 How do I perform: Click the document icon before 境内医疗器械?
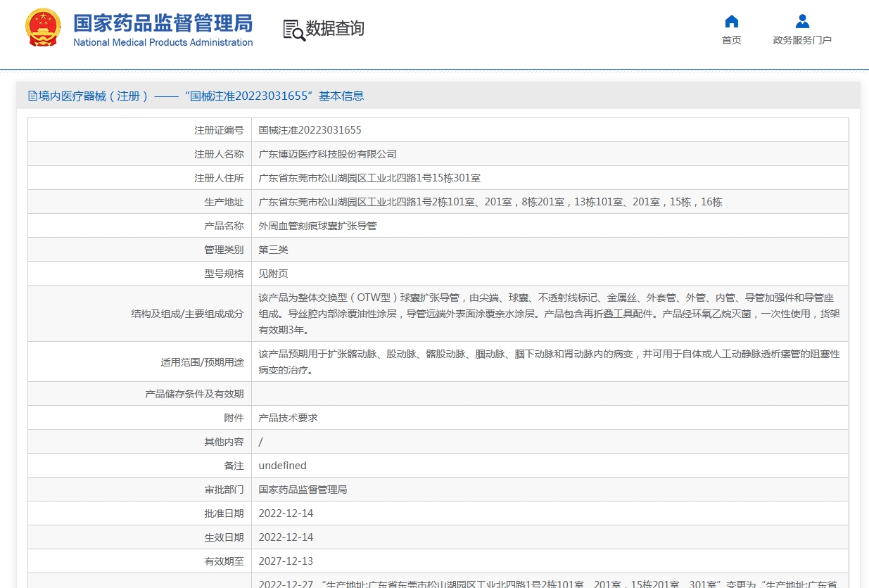click(x=32, y=96)
